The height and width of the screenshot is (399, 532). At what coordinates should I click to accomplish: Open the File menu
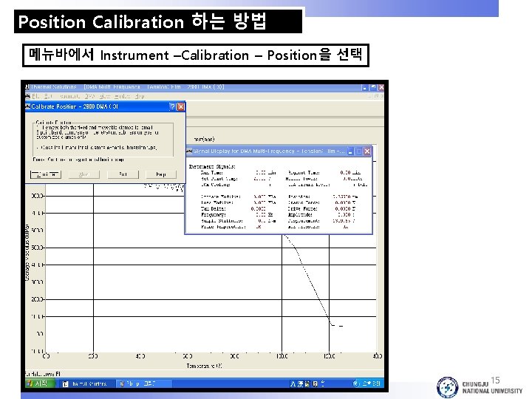pyautogui.click(x=35, y=96)
